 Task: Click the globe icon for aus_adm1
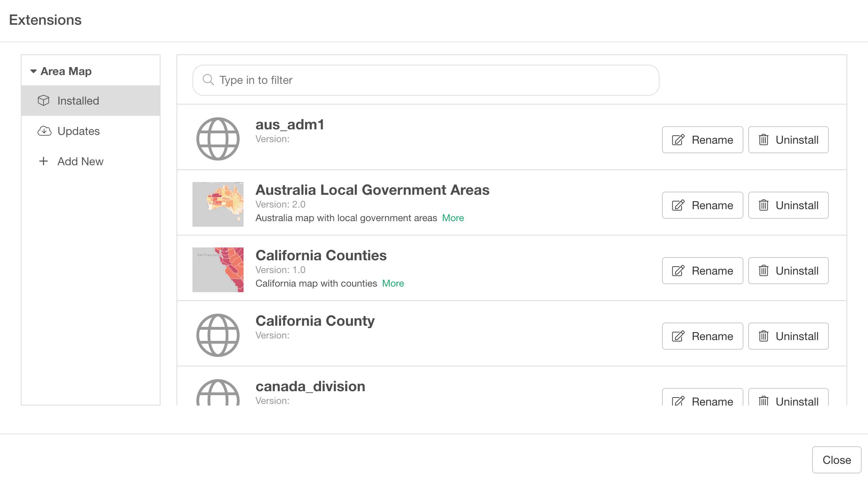coord(218,139)
